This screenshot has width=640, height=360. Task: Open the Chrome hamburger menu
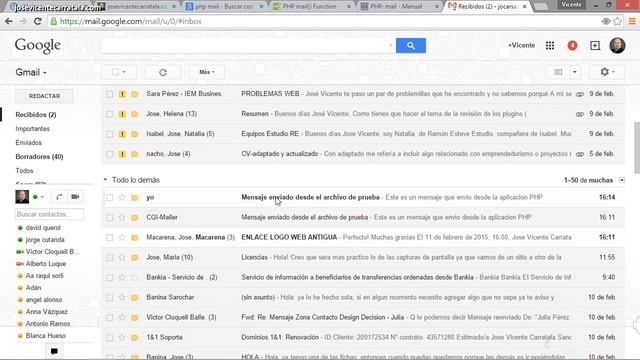tap(632, 21)
